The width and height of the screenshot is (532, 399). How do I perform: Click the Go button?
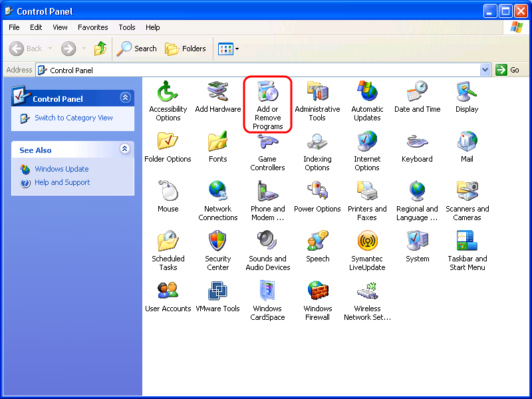(x=508, y=70)
